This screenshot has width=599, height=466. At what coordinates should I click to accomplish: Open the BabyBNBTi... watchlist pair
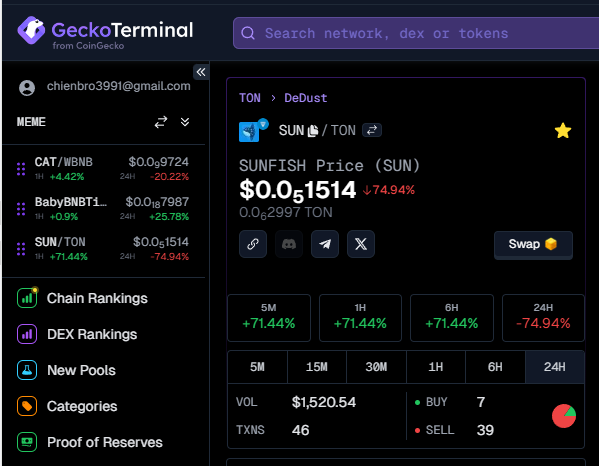click(112, 209)
